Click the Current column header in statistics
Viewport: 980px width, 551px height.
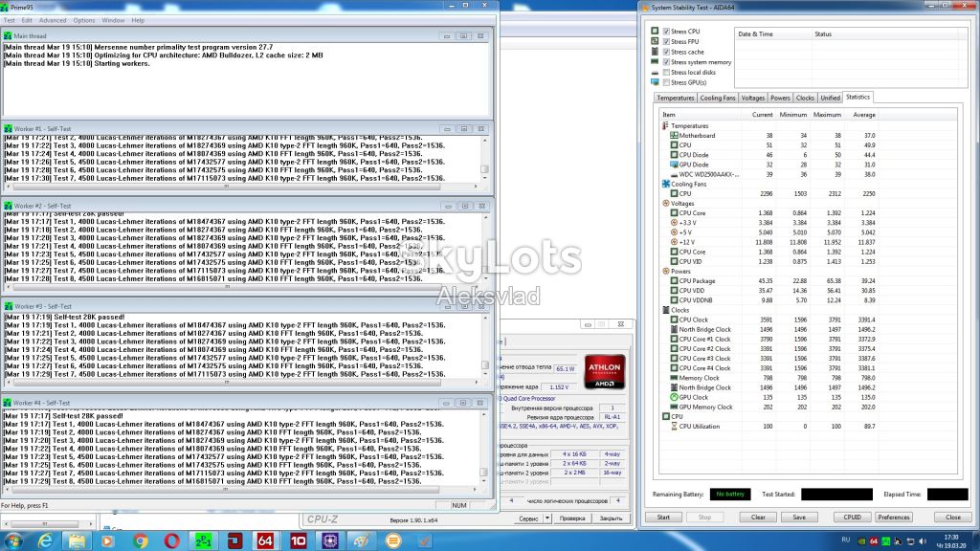762,115
